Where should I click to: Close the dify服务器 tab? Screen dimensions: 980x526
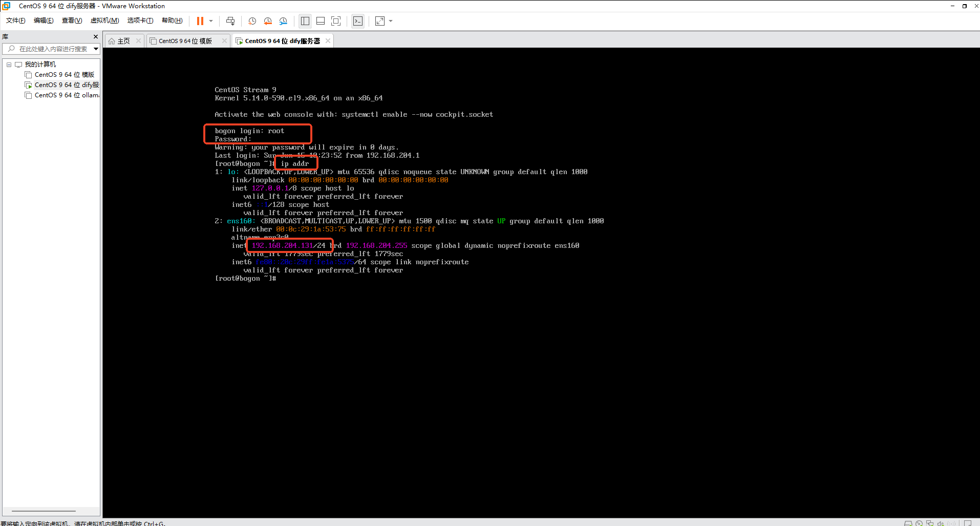328,41
